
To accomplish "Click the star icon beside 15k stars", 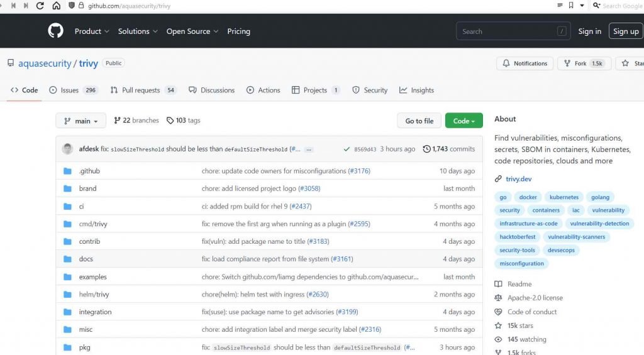I will tap(498, 325).
